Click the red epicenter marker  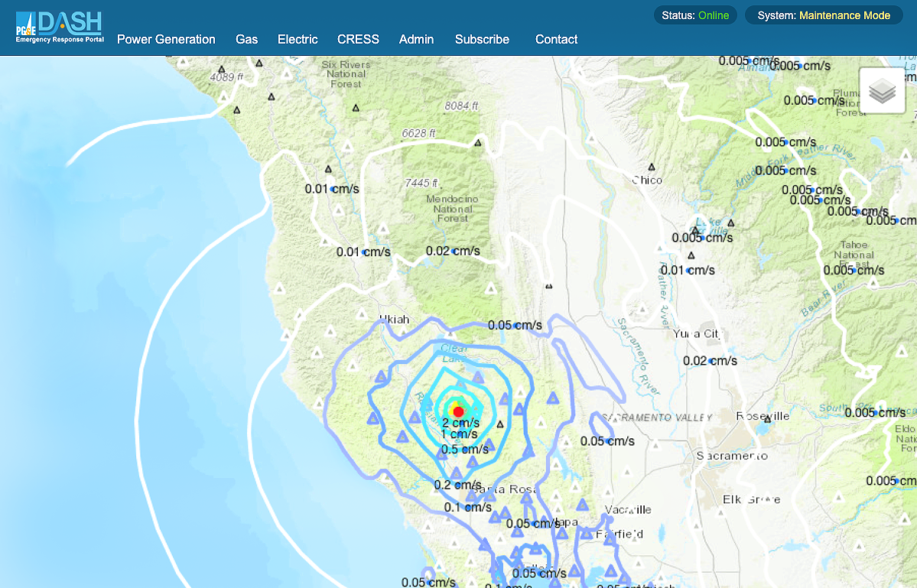tap(459, 411)
